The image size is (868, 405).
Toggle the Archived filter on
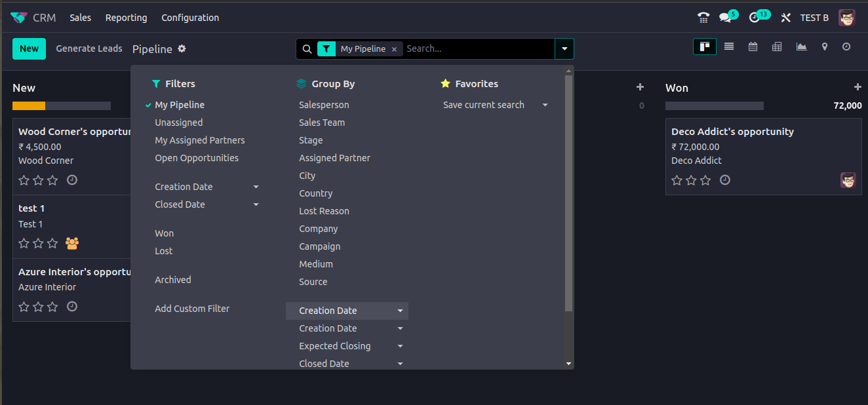point(173,280)
